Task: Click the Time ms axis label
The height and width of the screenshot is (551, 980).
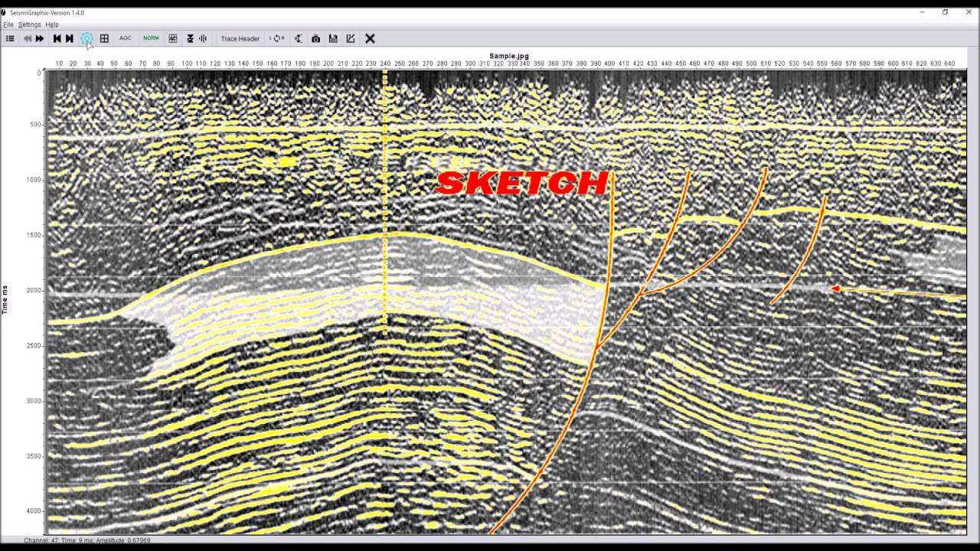Action: [x=5, y=299]
